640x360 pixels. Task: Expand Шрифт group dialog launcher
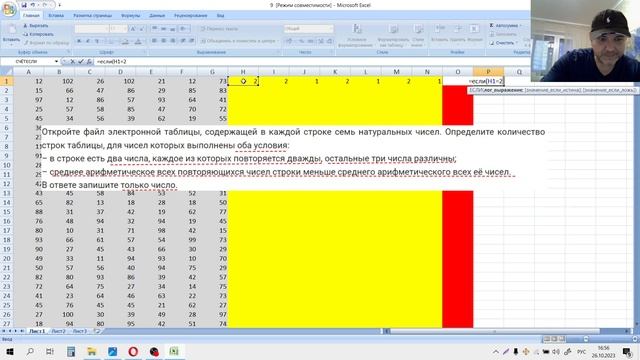click(x=145, y=52)
